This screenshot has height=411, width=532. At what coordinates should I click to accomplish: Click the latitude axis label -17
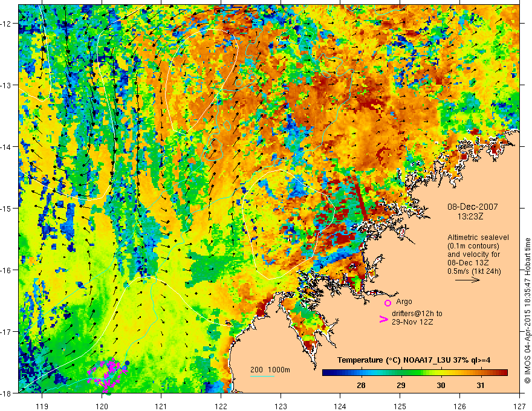7,331
